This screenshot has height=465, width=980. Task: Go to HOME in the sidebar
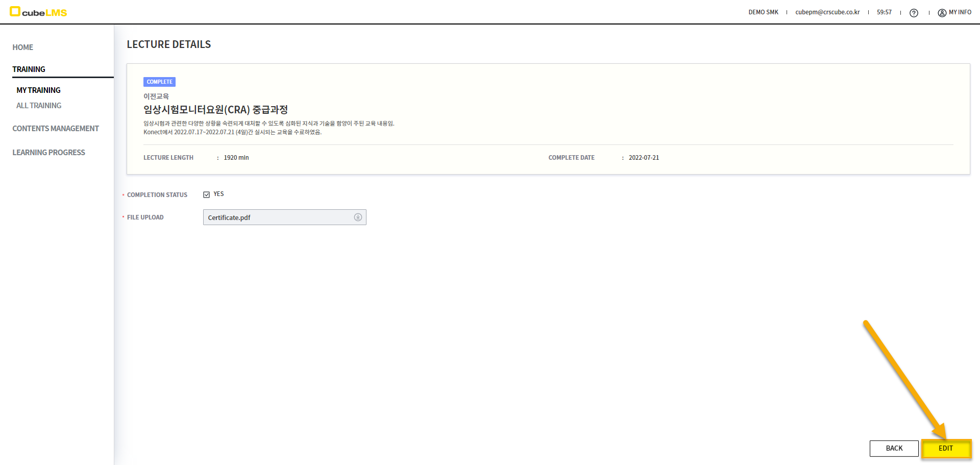pyautogui.click(x=23, y=47)
